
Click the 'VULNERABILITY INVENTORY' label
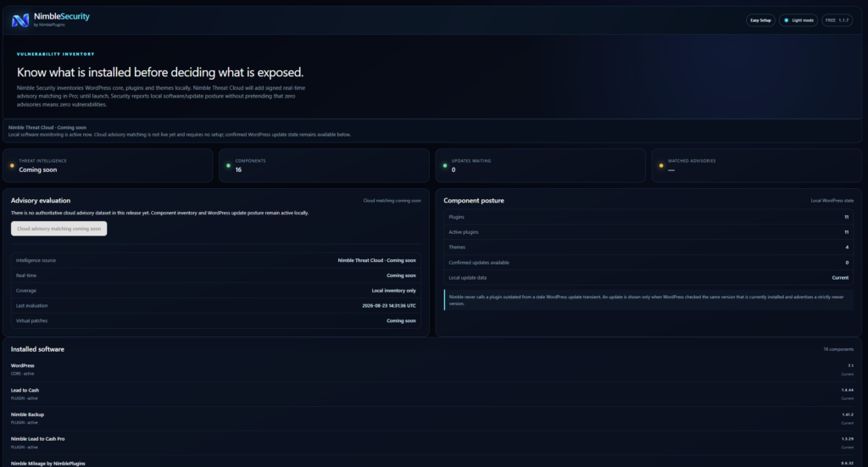(x=55, y=54)
